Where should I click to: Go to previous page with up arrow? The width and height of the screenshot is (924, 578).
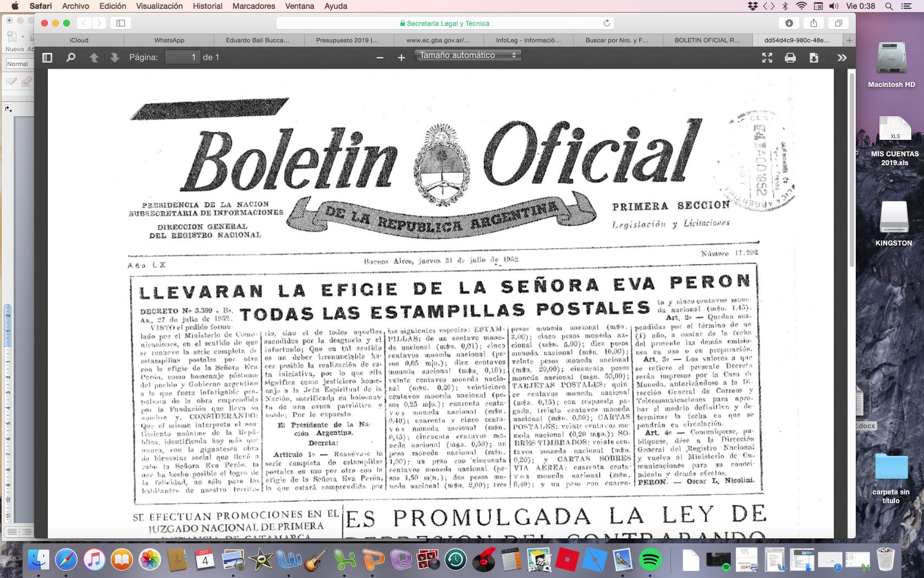click(94, 57)
